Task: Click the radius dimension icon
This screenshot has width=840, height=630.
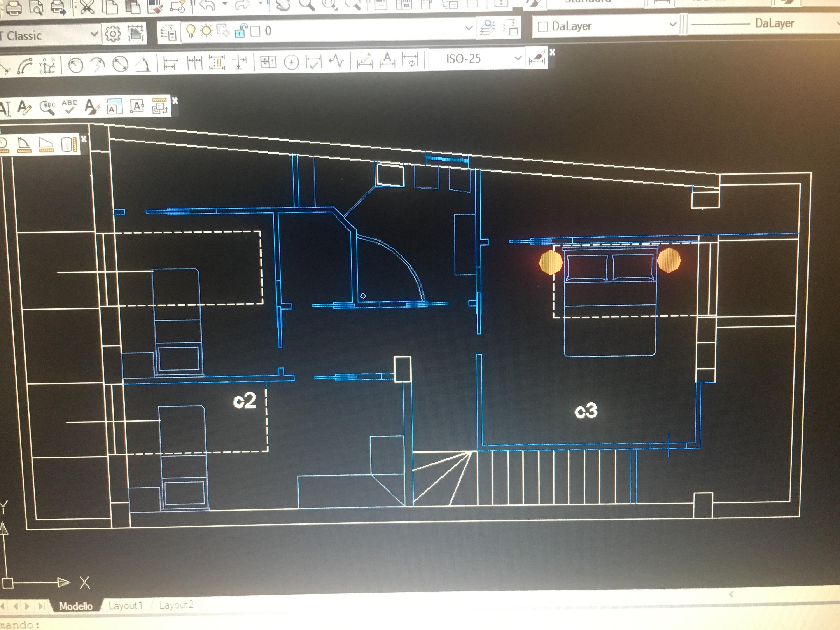Action: tap(75, 65)
